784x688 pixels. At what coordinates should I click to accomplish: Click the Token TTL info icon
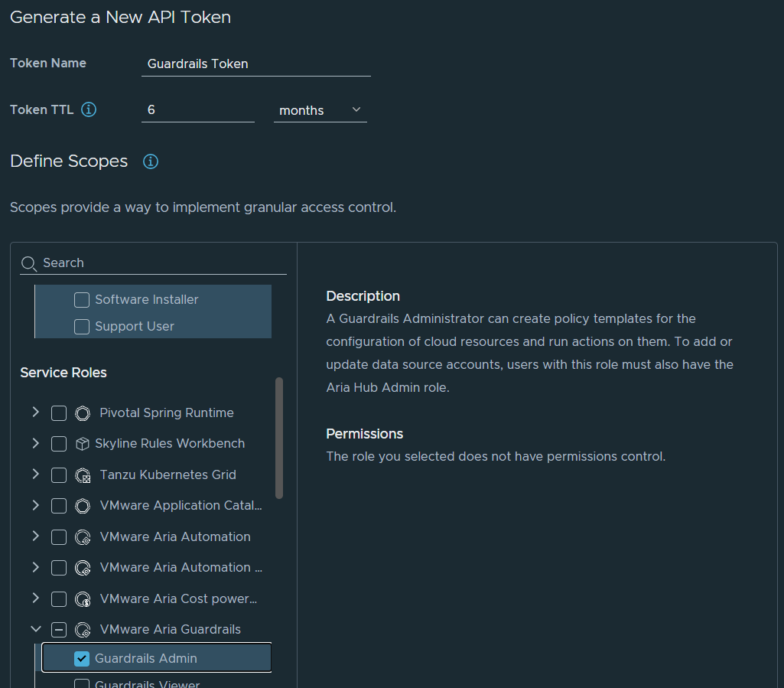89,109
